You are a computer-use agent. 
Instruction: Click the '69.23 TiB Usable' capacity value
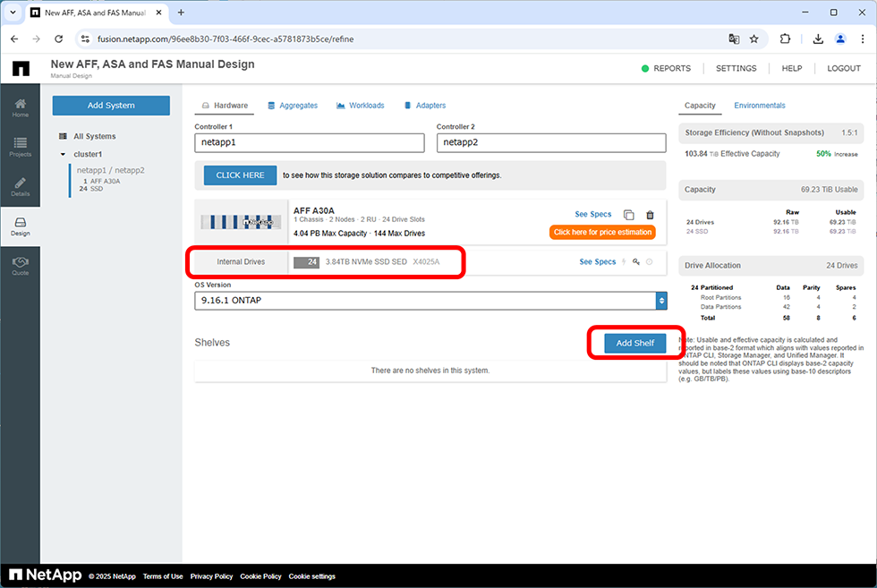pyautogui.click(x=829, y=190)
